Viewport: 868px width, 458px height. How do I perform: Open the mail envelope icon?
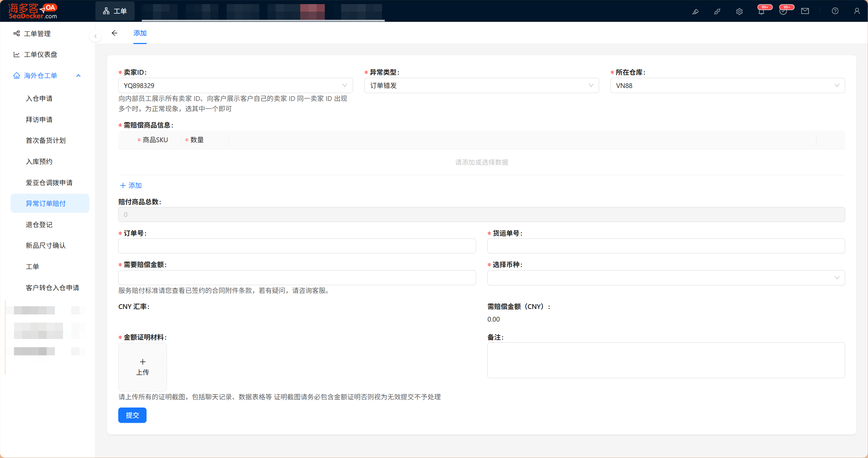pyautogui.click(x=805, y=11)
